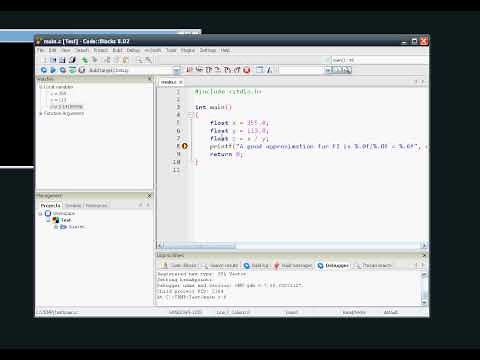Image resolution: width=480 pixels, height=360 pixels.
Task: Close the Logs & others panel
Action: pyautogui.click(x=424, y=255)
